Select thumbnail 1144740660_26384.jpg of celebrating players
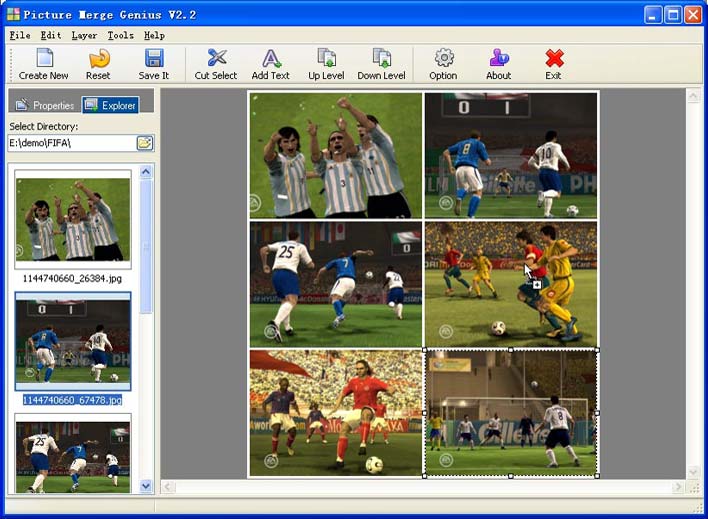 [73, 220]
